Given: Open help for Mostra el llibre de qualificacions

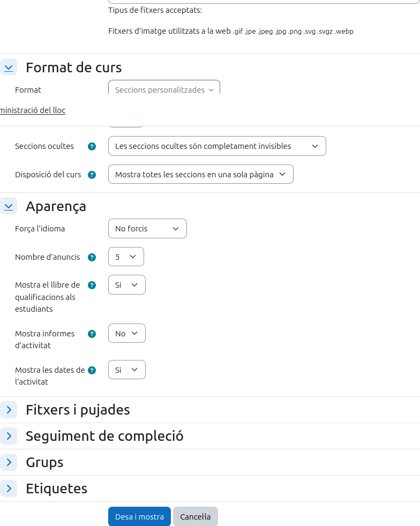Looking at the screenshot, I should [92, 285].
